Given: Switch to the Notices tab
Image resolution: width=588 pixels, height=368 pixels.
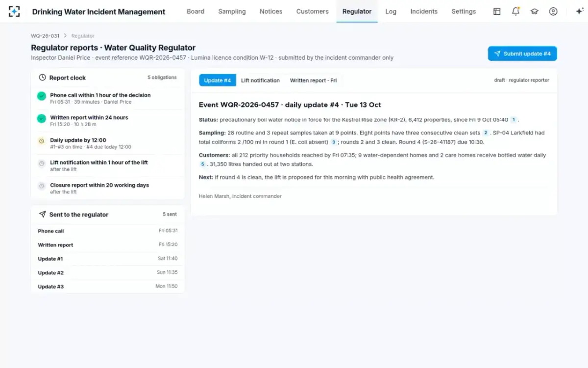Looking at the screenshot, I should pyautogui.click(x=271, y=11).
